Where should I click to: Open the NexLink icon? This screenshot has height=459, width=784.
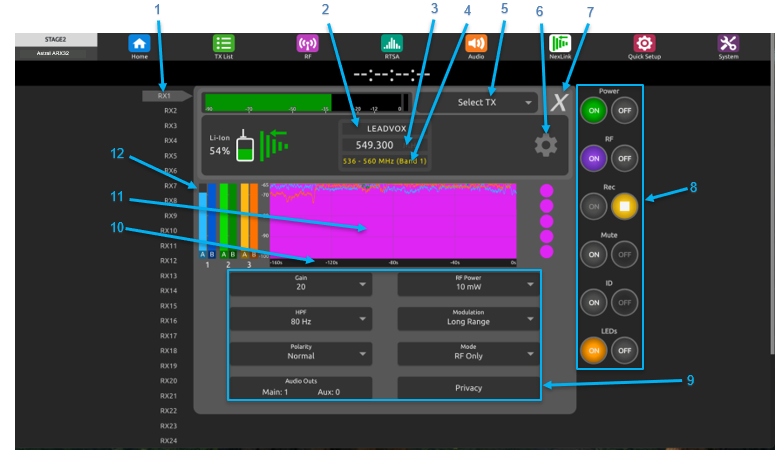pyautogui.click(x=560, y=44)
